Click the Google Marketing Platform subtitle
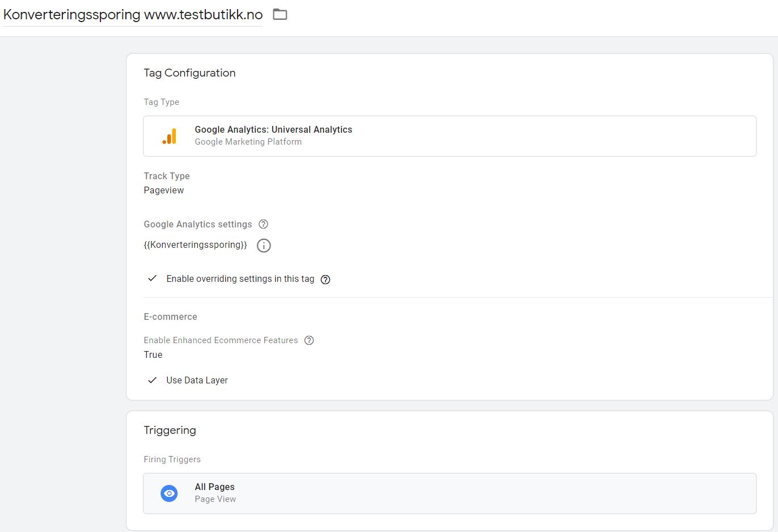Image resolution: width=778 pixels, height=532 pixels. pos(248,142)
